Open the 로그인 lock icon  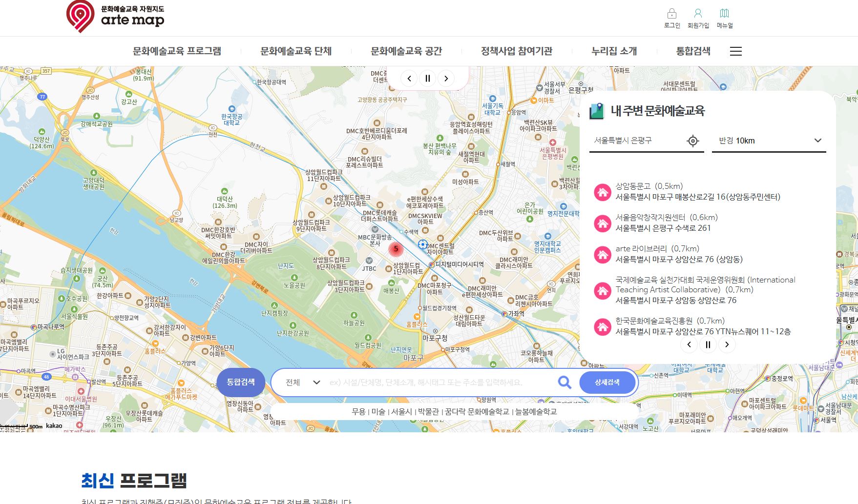(672, 14)
